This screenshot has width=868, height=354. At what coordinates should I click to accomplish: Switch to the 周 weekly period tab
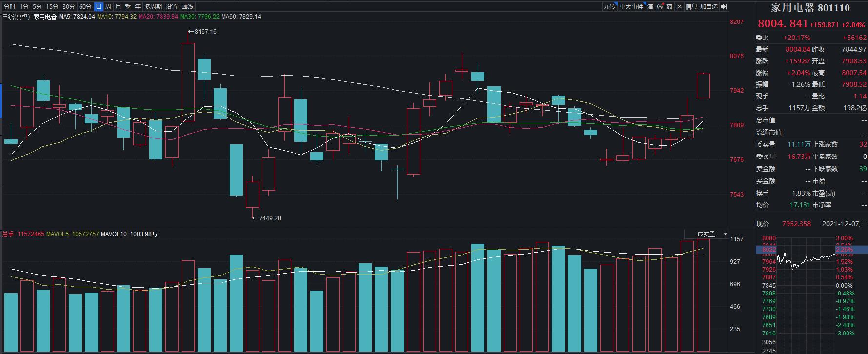tap(108, 6)
